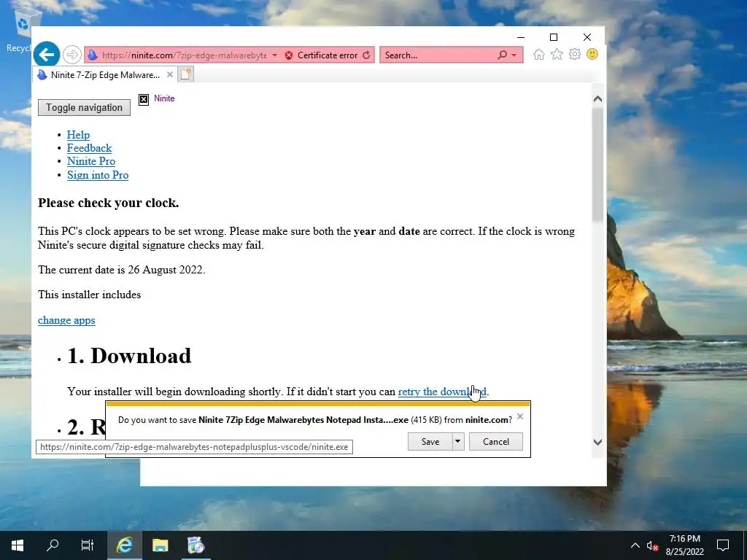The width and height of the screenshot is (747, 560).
Task: Click retry the download link
Action: (x=442, y=392)
